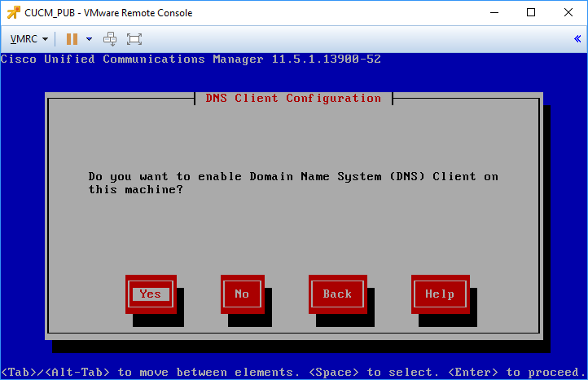Maximize the CUCM_PUB console window
This screenshot has height=380, width=588.
click(x=531, y=12)
